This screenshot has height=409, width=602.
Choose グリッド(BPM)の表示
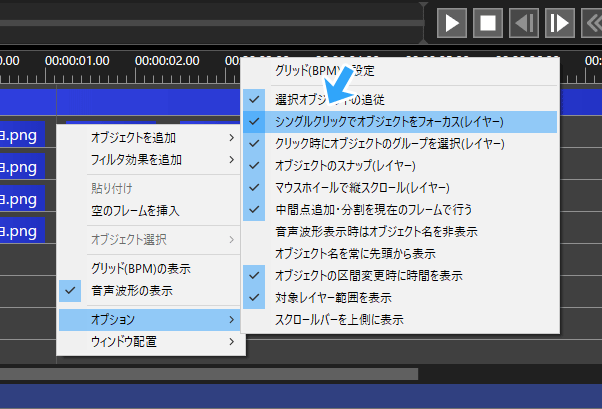coord(140,268)
